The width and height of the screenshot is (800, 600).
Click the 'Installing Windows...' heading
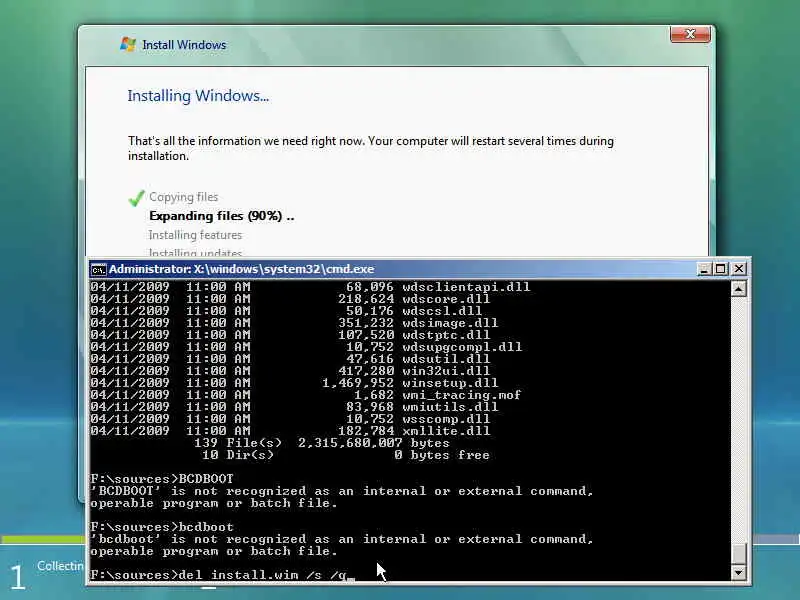pos(198,96)
